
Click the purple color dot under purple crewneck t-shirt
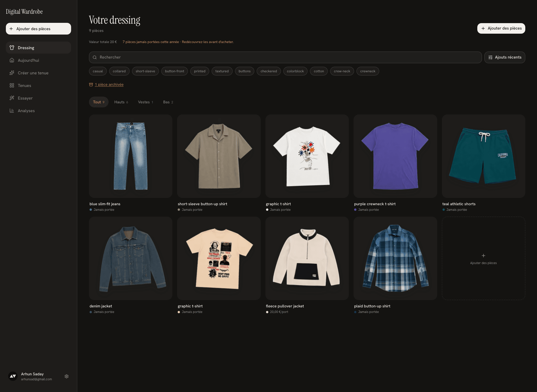pyautogui.click(x=355, y=210)
